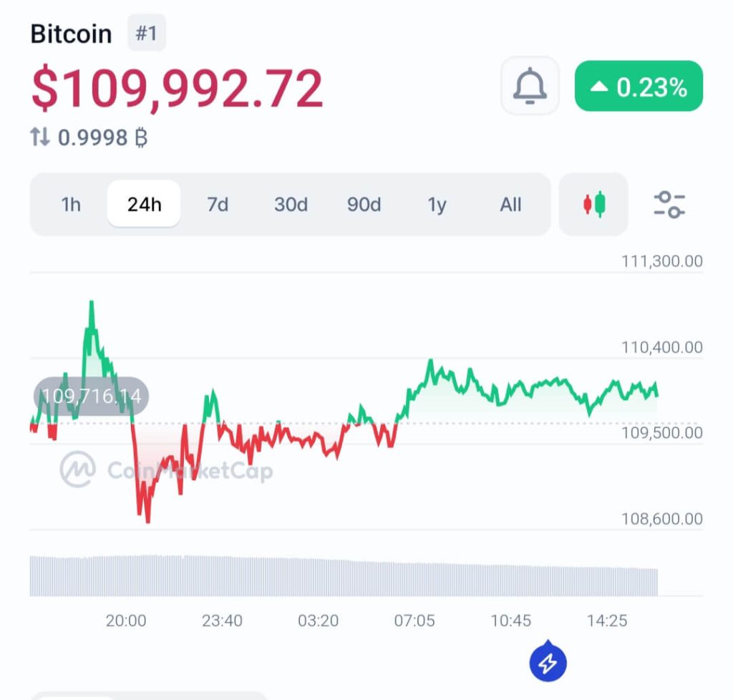
Task: Select the 24h timeframe
Action: (x=144, y=204)
